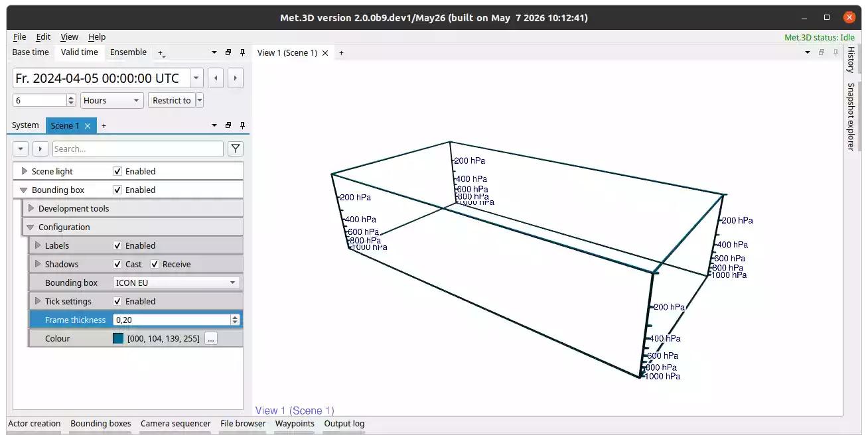Click the Frame thickness value 0,20
The width and height of the screenshot is (868, 441).
[x=171, y=320]
